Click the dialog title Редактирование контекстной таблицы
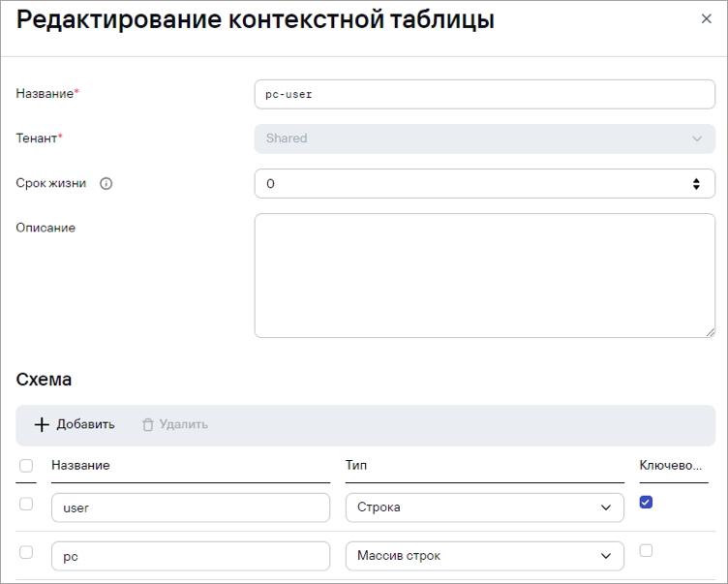The width and height of the screenshot is (728, 584). pyautogui.click(x=256, y=19)
